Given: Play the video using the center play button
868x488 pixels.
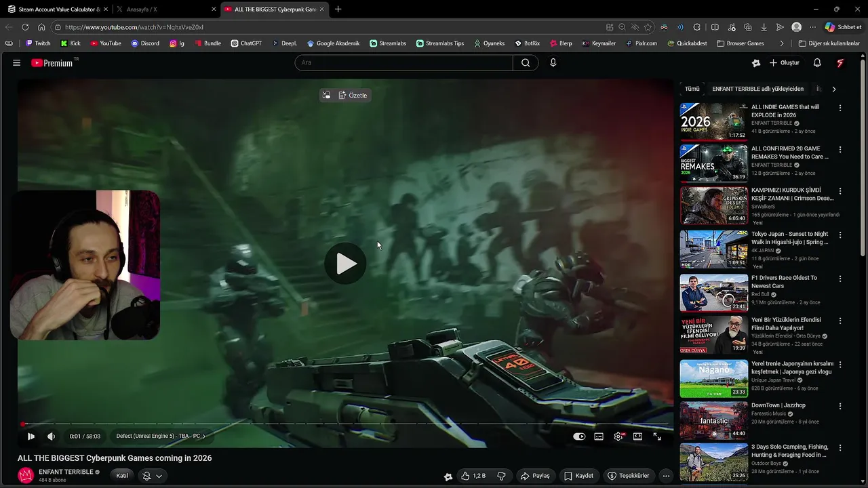Looking at the screenshot, I should (x=345, y=264).
